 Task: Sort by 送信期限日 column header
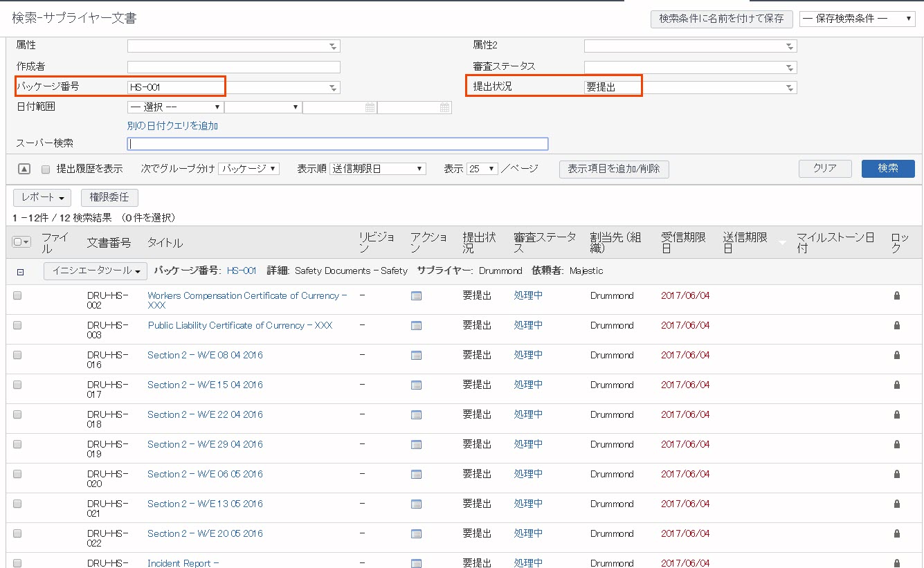(x=745, y=243)
